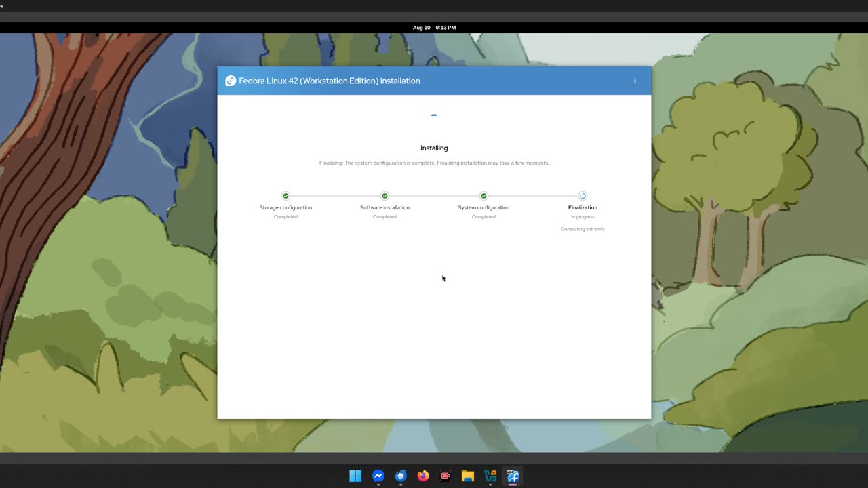Click Completed under Storage configuration

click(285, 217)
